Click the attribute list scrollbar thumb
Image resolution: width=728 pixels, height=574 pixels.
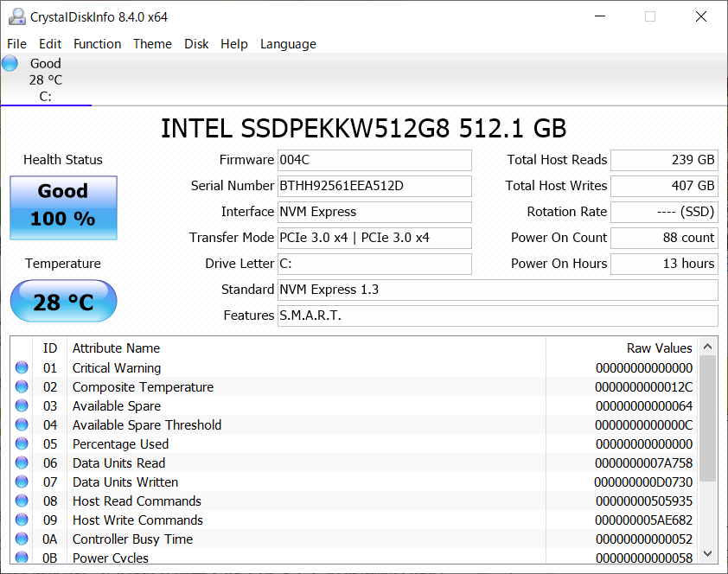tap(707, 418)
